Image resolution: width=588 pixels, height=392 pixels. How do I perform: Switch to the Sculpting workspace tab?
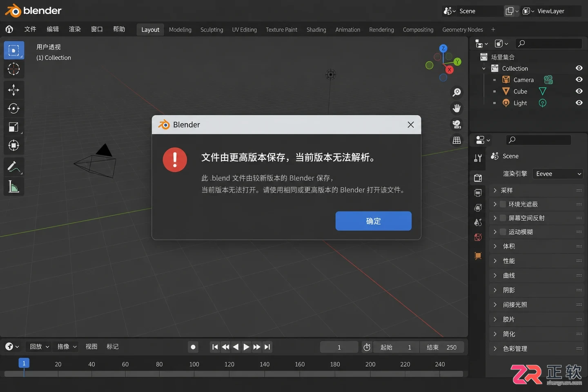click(212, 30)
